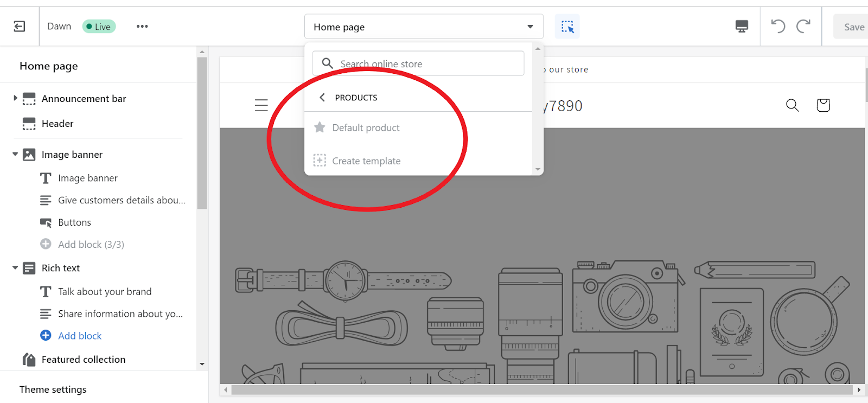Image resolution: width=868 pixels, height=403 pixels.
Task: Click the Live status badge
Action: click(99, 27)
